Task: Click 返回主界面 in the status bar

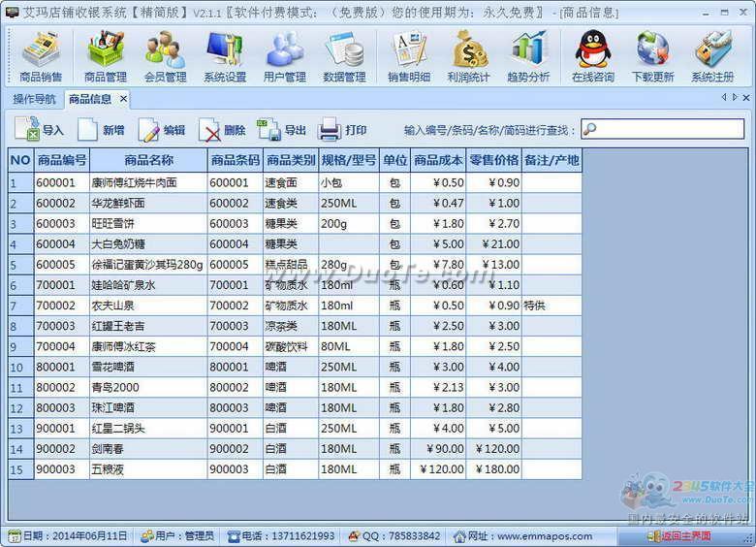Action: click(684, 536)
